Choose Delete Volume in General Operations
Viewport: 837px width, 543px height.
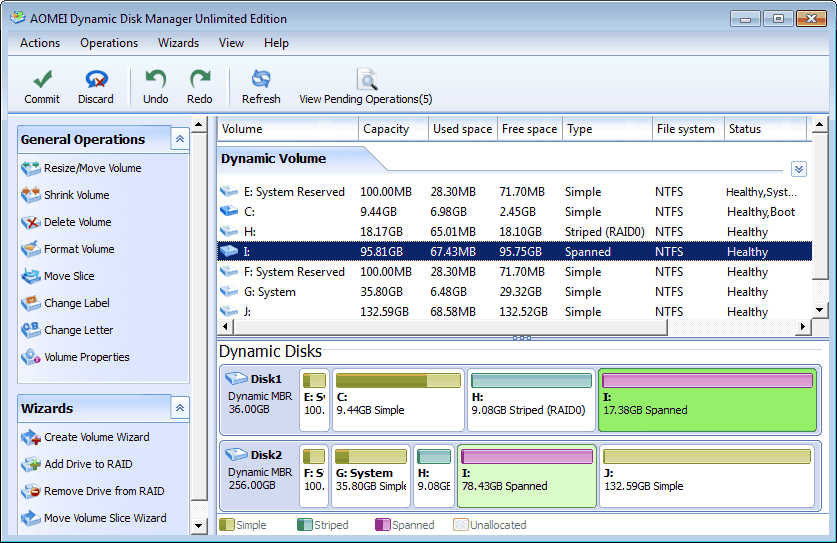77,222
